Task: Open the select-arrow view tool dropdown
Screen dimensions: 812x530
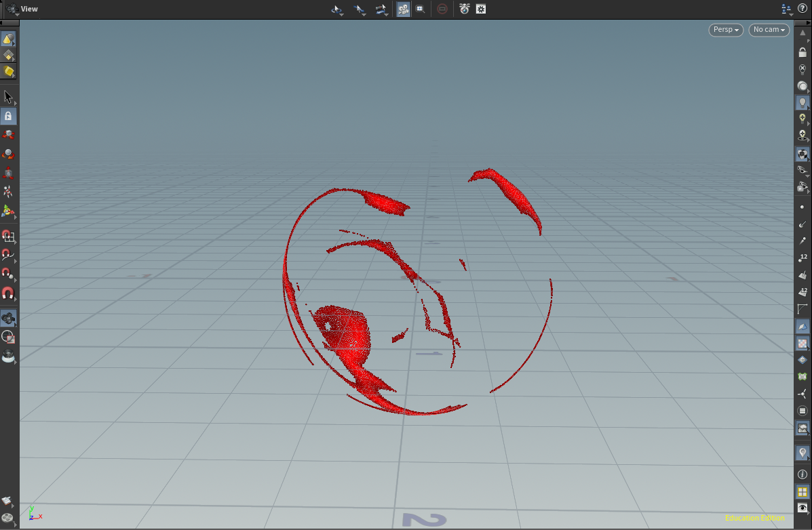Action: [360, 9]
